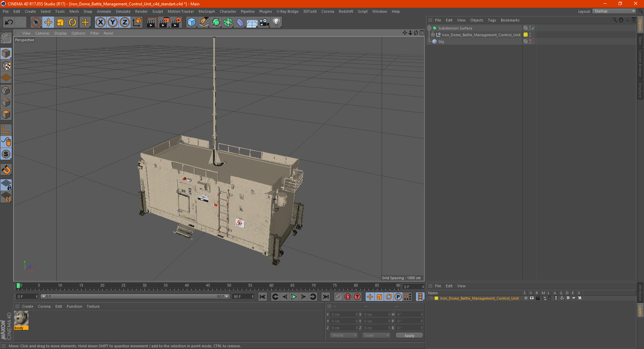The image size is (644, 349).
Task: Toggle X-axis lock
Action: click(x=100, y=22)
